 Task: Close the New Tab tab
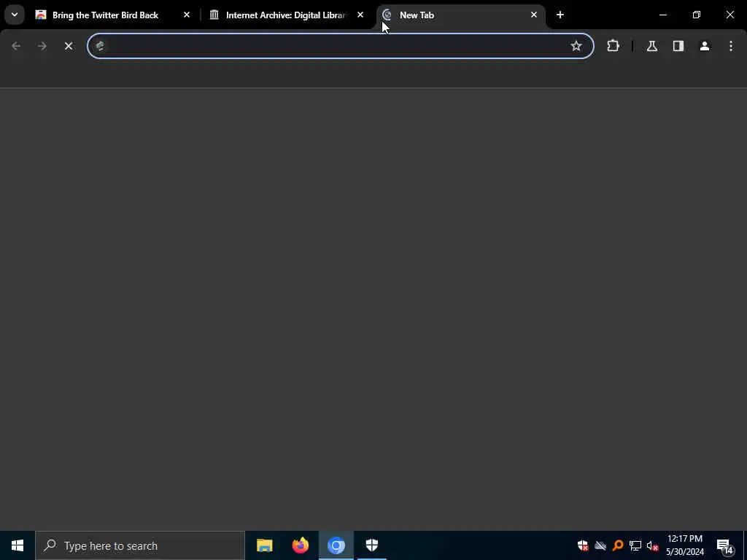tap(533, 15)
